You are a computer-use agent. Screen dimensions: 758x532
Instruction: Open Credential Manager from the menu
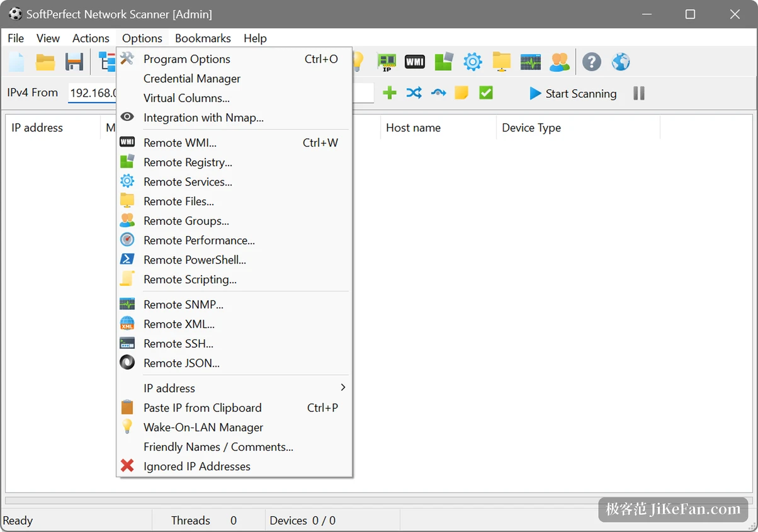[x=234, y=79]
